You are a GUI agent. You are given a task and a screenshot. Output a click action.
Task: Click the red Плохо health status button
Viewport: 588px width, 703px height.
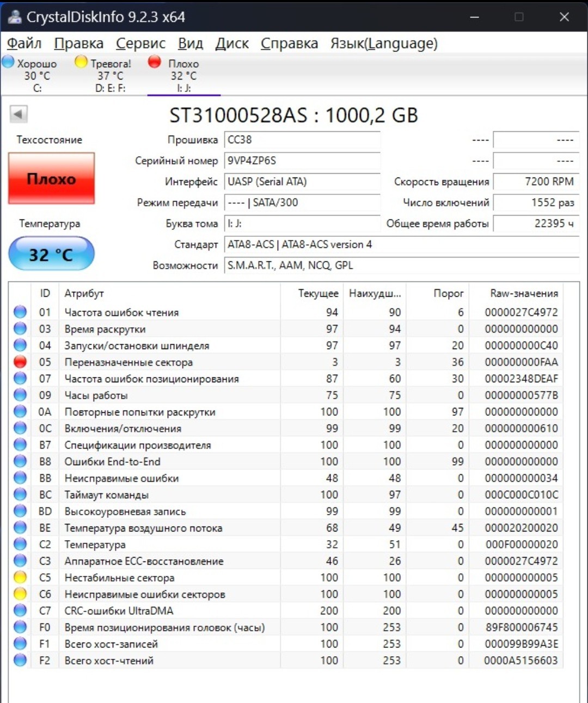click(x=51, y=179)
